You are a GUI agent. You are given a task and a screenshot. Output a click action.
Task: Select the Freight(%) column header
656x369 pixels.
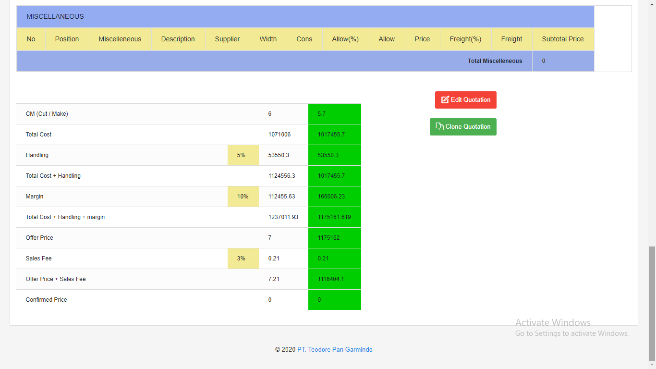pyautogui.click(x=465, y=39)
